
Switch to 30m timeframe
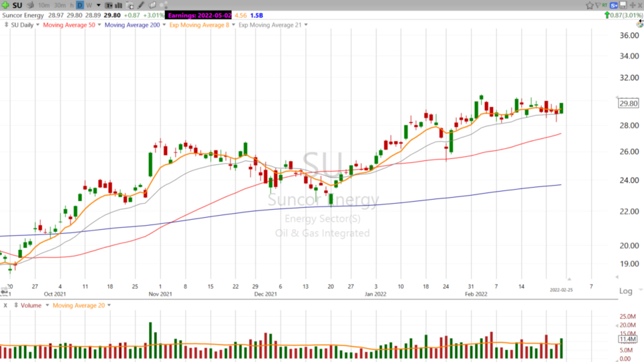[60, 5]
